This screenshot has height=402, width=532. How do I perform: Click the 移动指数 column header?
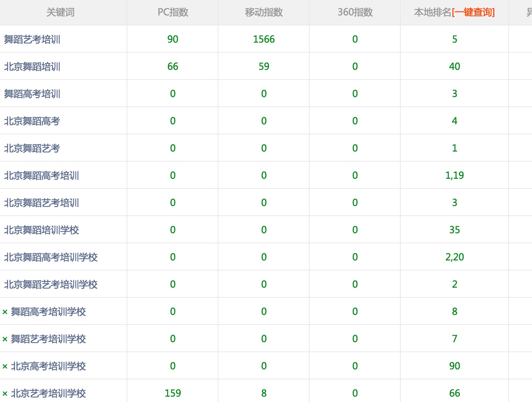(264, 13)
